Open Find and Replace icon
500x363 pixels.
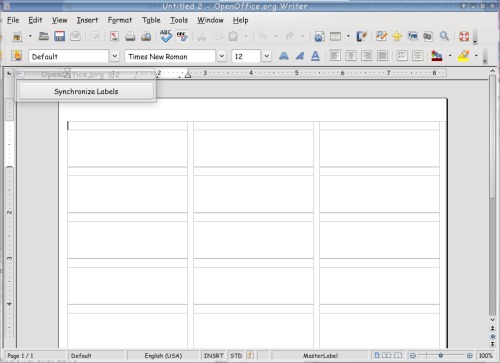click(x=381, y=36)
